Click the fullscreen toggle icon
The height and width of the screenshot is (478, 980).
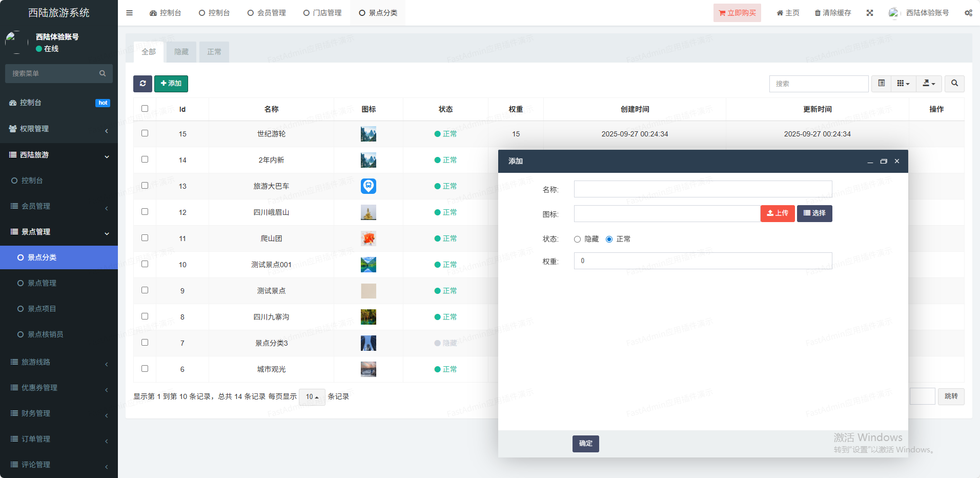870,13
